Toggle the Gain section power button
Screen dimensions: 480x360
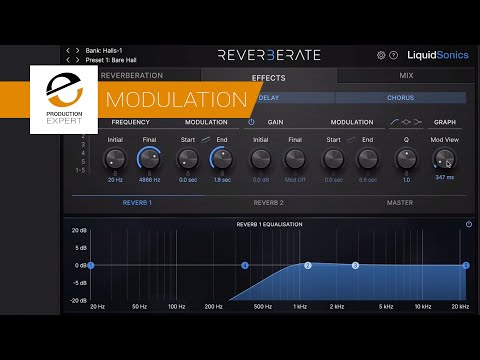coord(251,122)
